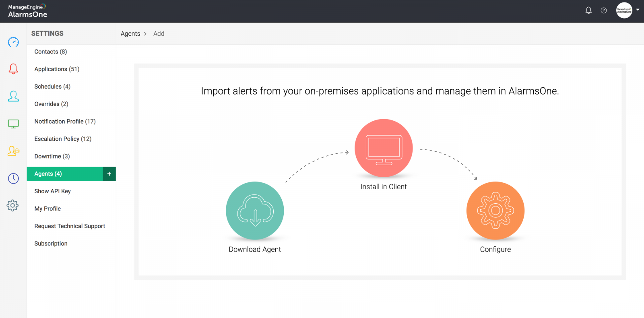Click the Configure label

pos(495,249)
